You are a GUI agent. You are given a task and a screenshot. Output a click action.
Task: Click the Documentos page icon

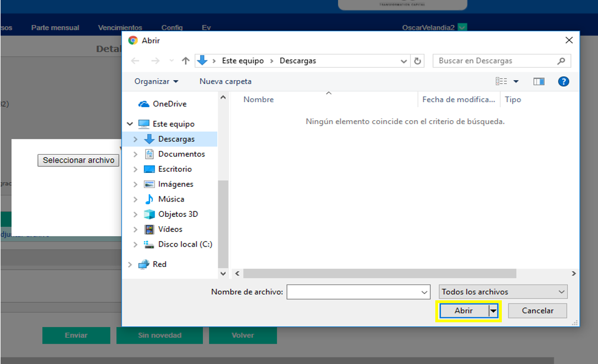pyautogui.click(x=149, y=154)
